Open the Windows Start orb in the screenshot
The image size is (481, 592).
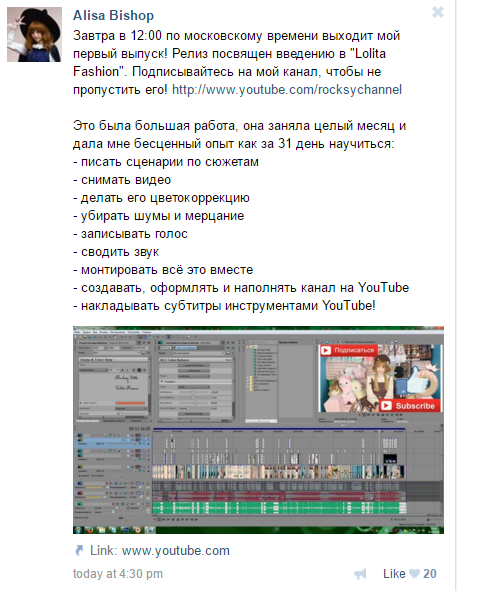coord(78,530)
